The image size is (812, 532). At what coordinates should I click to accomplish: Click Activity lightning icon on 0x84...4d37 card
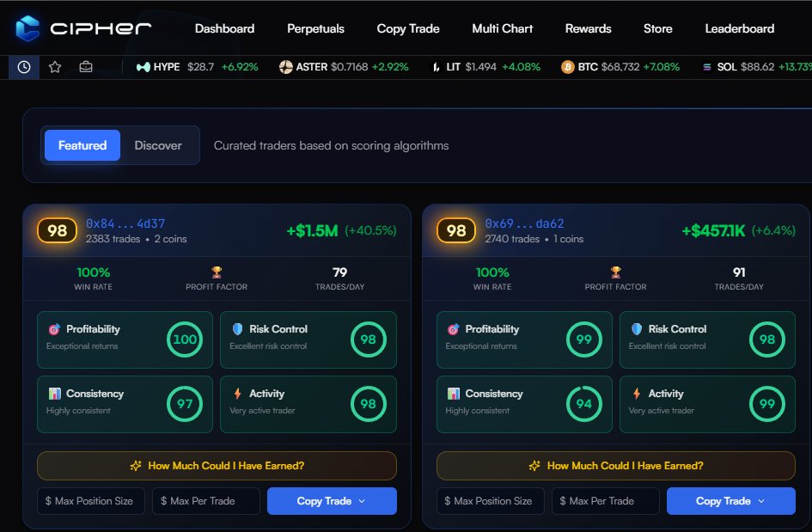[238, 394]
